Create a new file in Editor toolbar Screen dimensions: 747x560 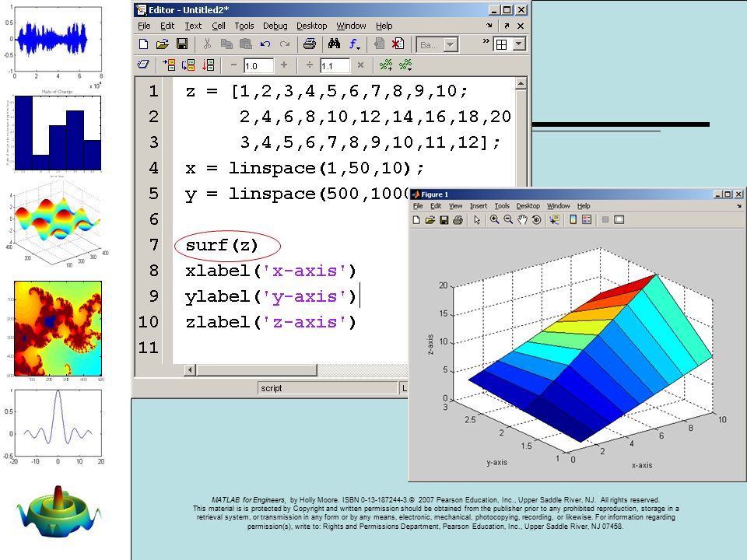(143, 44)
